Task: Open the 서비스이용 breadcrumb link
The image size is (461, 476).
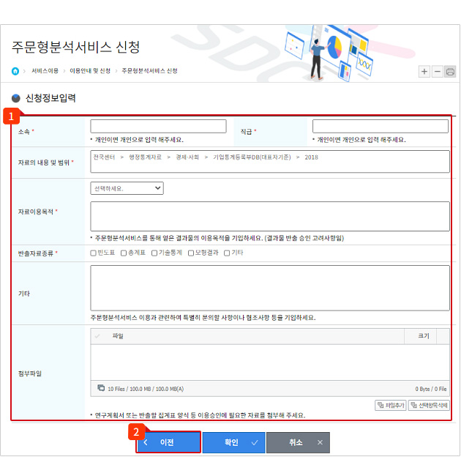Action: (45, 71)
